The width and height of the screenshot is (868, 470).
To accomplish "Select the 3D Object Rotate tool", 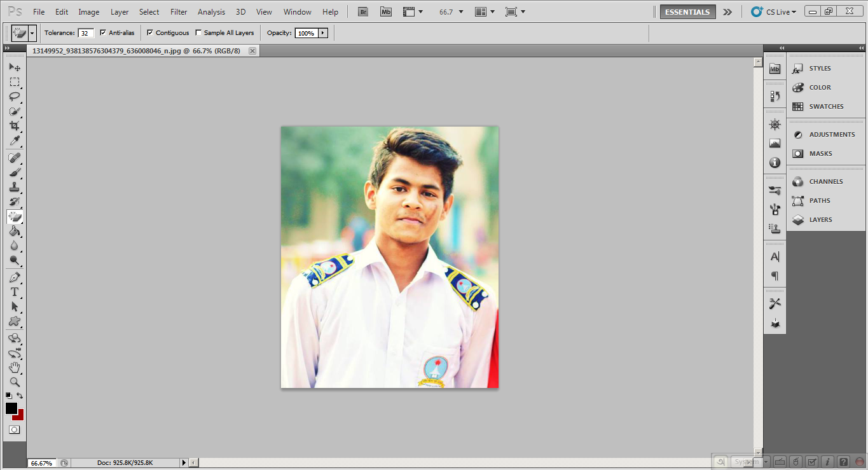I will coord(15,338).
